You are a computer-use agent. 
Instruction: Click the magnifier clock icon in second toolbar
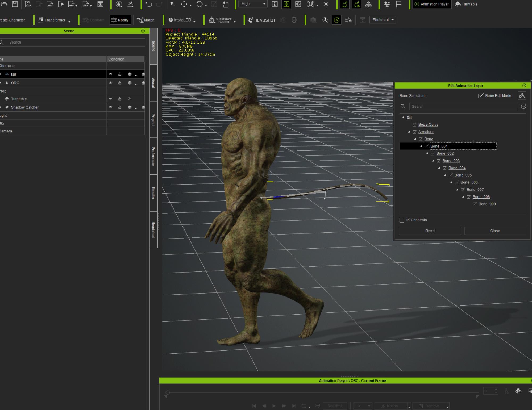coord(325,20)
